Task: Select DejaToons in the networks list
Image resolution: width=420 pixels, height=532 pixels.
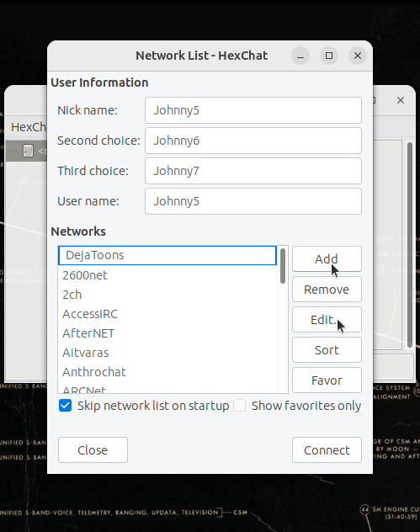Action: [167, 255]
